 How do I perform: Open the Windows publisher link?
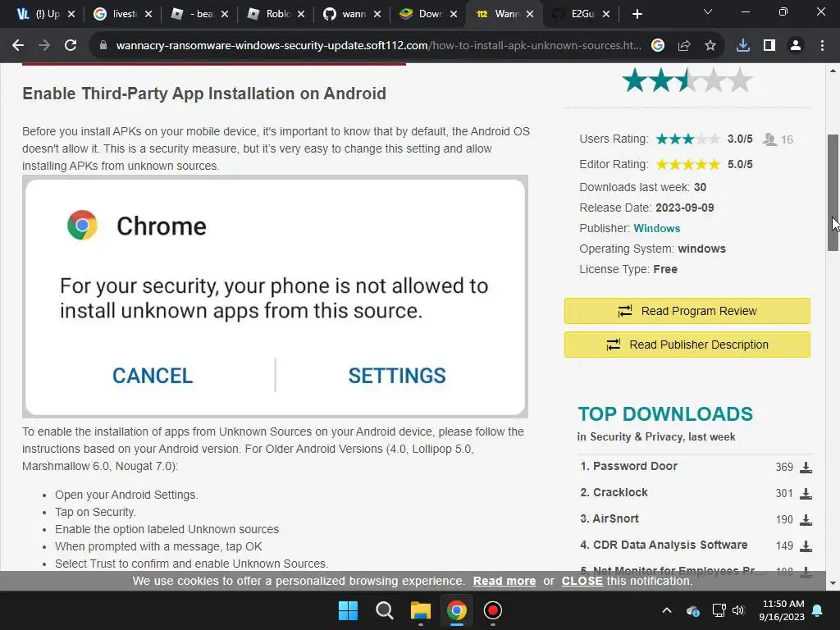tap(656, 228)
